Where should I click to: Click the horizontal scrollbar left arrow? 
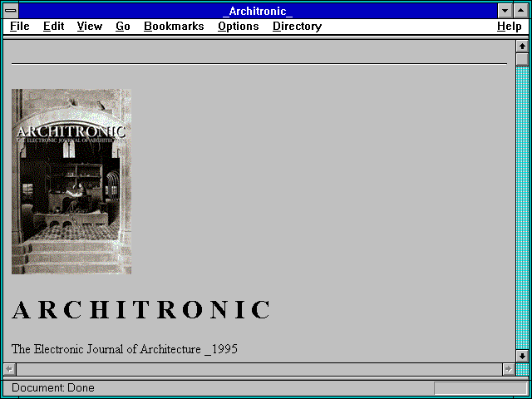pos(9,369)
